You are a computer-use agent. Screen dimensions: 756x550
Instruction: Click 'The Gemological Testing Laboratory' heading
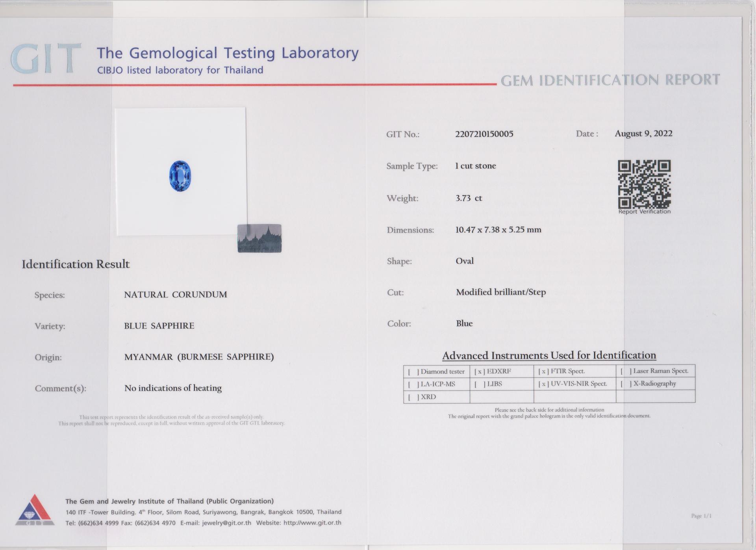click(x=228, y=53)
